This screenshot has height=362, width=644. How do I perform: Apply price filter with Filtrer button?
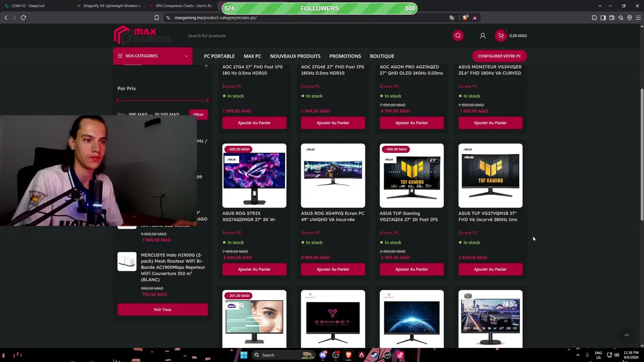pyautogui.click(x=198, y=115)
